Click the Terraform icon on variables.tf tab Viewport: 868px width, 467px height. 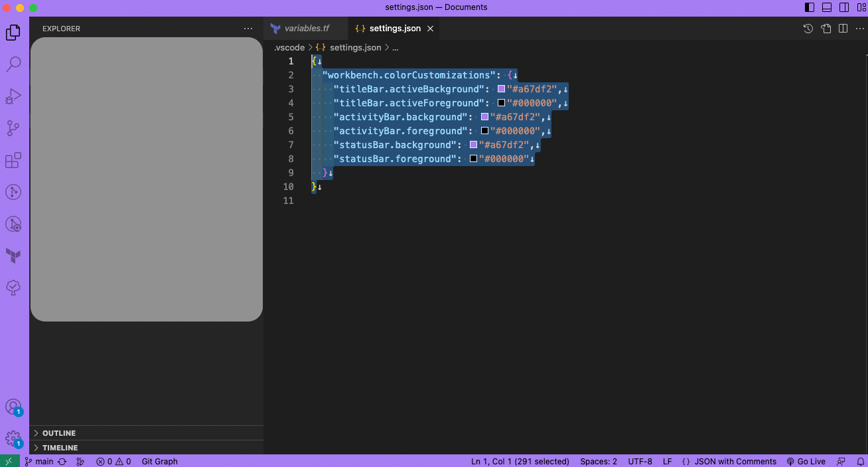click(275, 29)
